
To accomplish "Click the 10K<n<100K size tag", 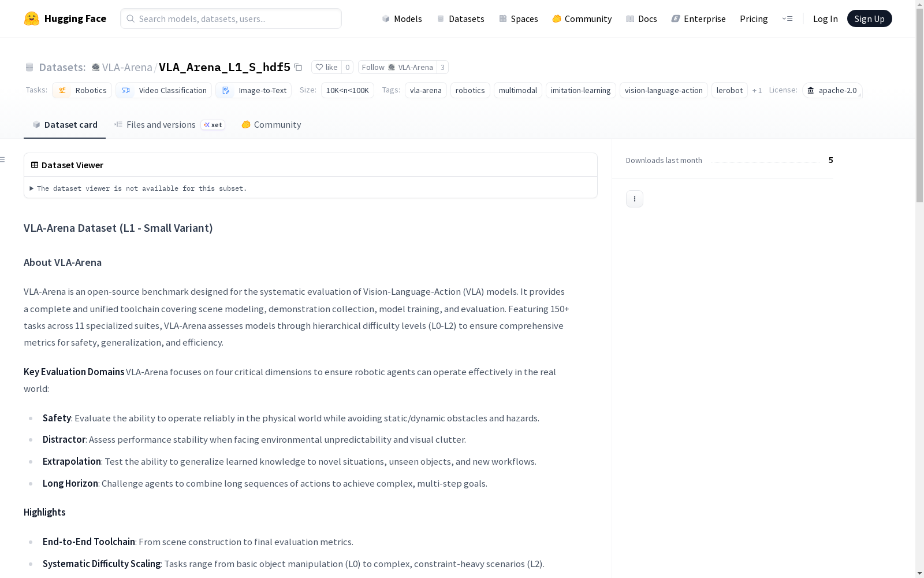I will click(x=348, y=91).
